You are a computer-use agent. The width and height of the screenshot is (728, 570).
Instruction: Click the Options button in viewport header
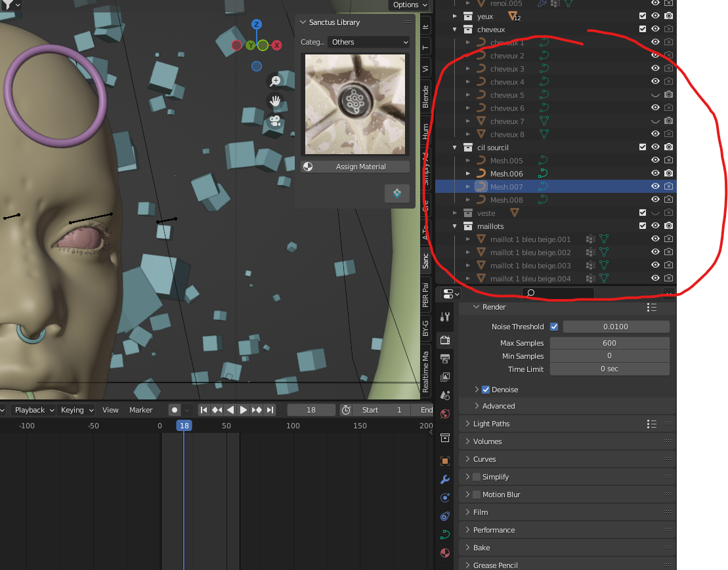click(x=410, y=5)
